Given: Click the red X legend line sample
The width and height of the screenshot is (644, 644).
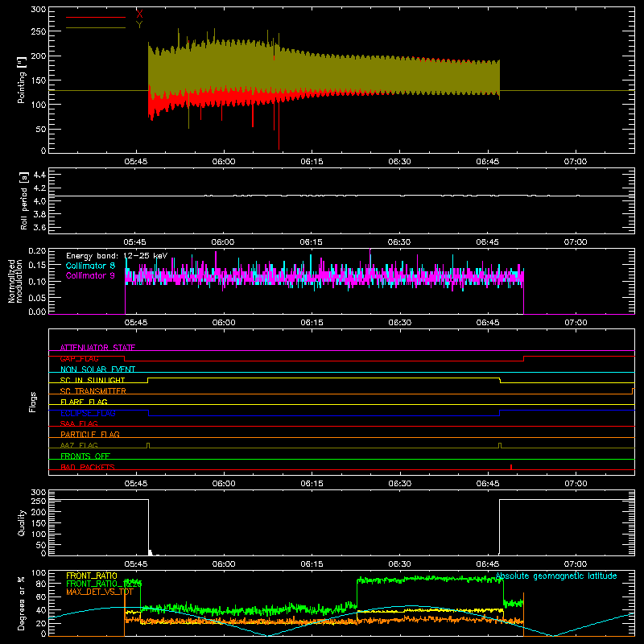Looking at the screenshot, I should pyautogui.click(x=96, y=17).
